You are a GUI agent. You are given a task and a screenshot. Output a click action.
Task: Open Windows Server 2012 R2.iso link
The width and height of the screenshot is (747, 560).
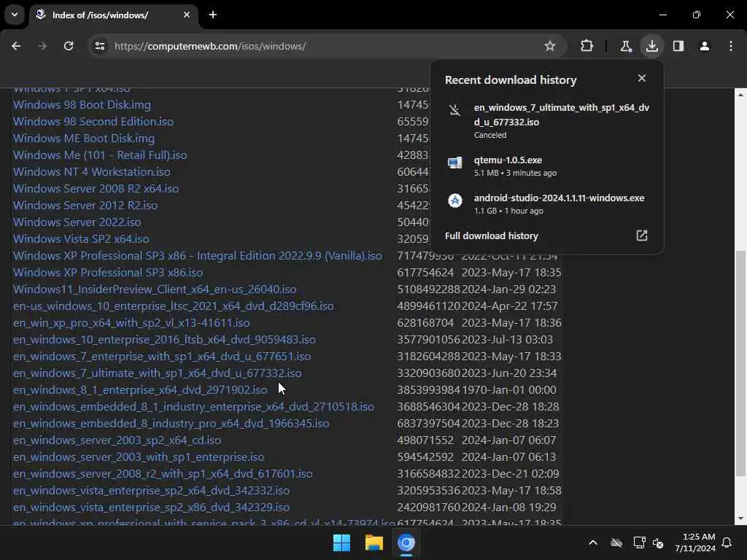click(85, 205)
